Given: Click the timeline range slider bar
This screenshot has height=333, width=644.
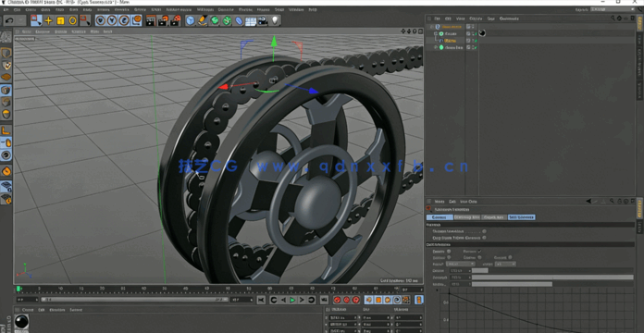Looking at the screenshot, I should point(134,300).
